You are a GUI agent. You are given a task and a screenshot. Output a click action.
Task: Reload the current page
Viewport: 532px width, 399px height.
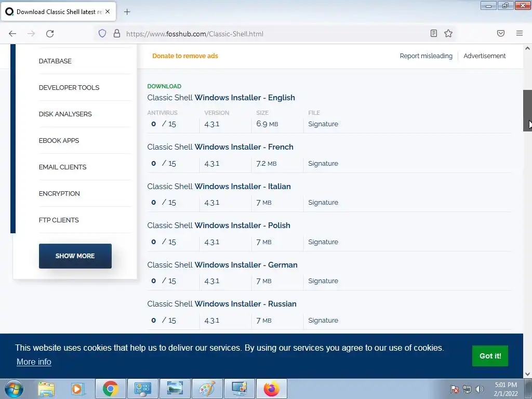[x=50, y=34]
